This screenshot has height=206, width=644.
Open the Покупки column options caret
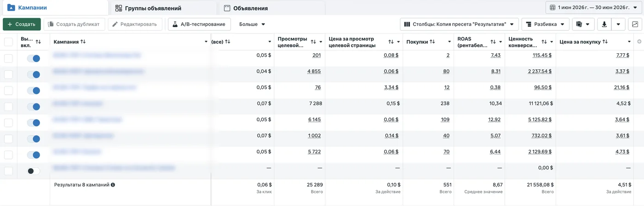[449, 42]
